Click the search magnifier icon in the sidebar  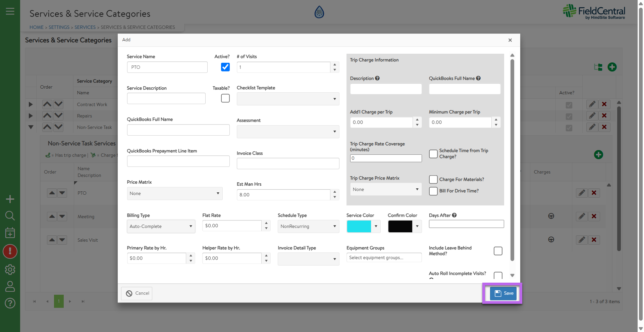coord(10,216)
